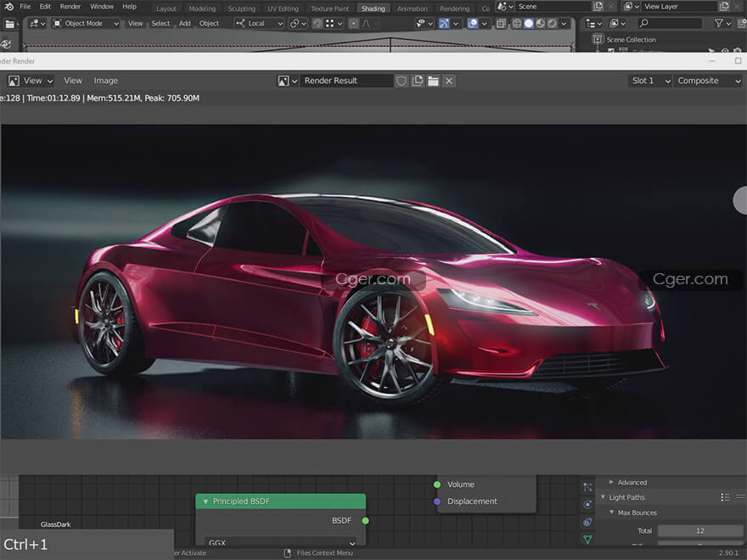The image size is (747, 560).
Task: Switch to material preview shading
Action: click(541, 24)
